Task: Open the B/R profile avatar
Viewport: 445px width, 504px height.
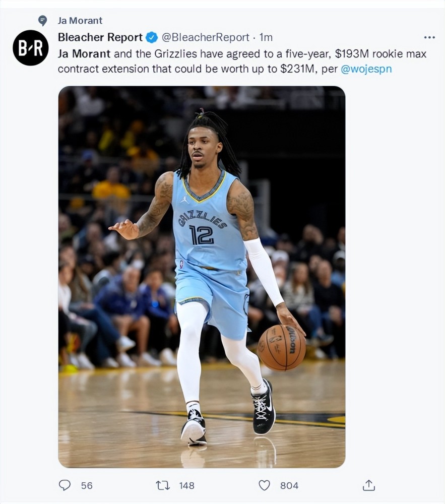Action: (x=31, y=48)
